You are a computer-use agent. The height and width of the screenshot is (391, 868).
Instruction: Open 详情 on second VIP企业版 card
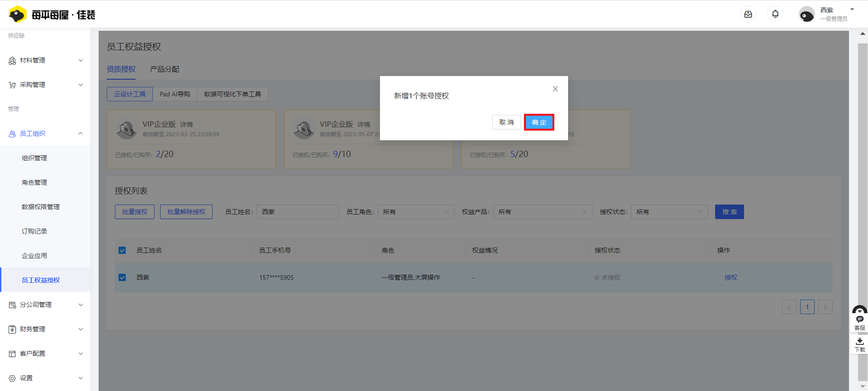[x=364, y=124]
